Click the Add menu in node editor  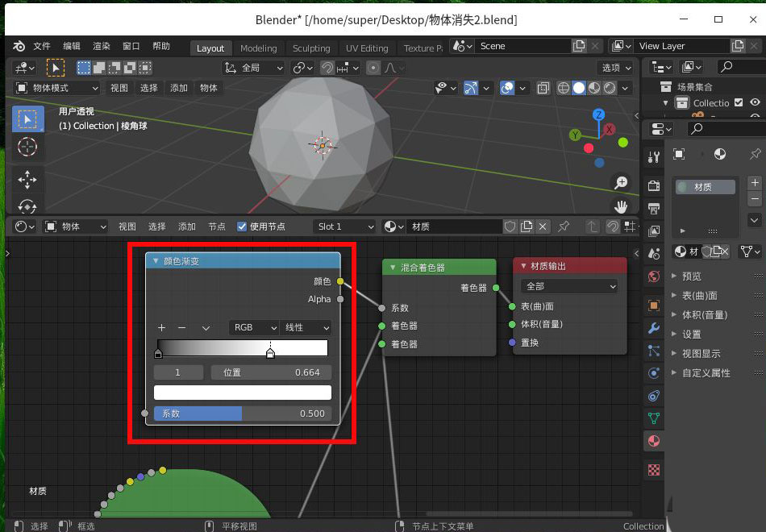pos(187,227)
